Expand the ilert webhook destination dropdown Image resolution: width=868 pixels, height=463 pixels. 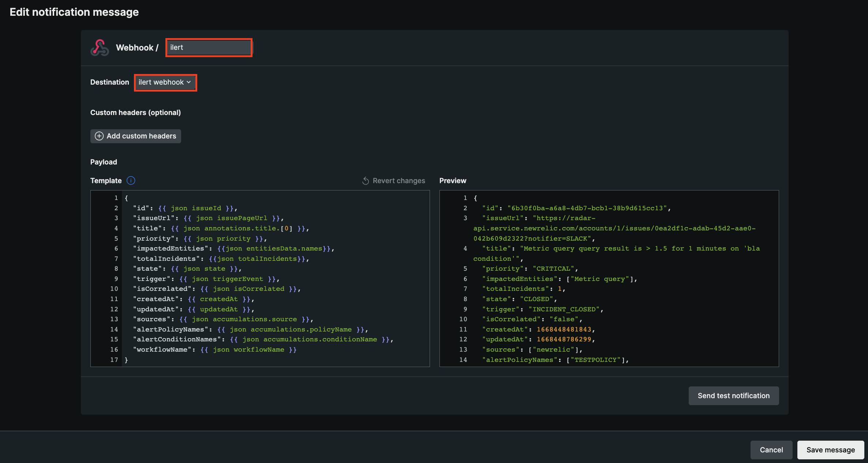165,82
